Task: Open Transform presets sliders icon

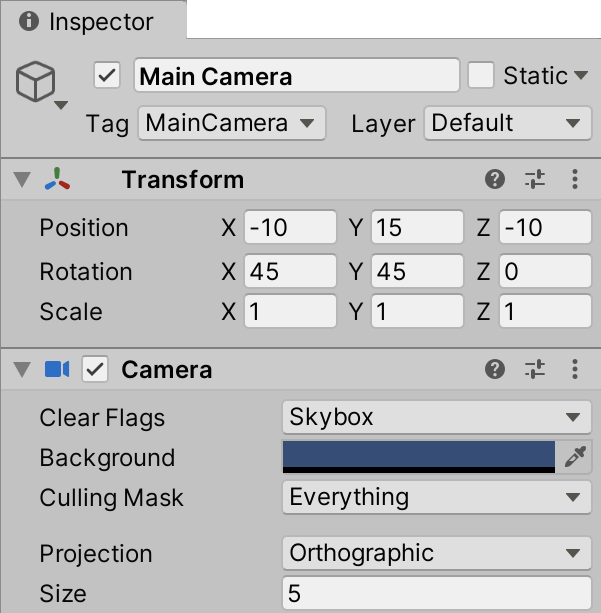Action: (535, 180)
